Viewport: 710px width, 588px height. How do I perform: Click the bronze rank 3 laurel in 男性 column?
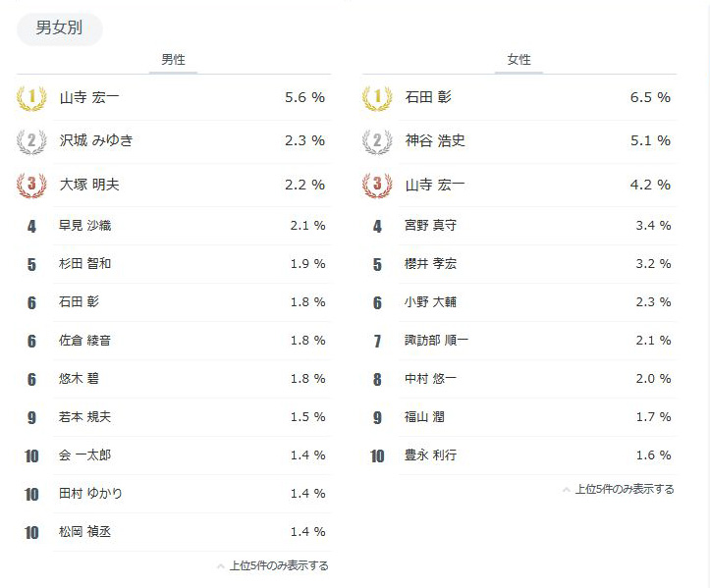click(31, 184)
